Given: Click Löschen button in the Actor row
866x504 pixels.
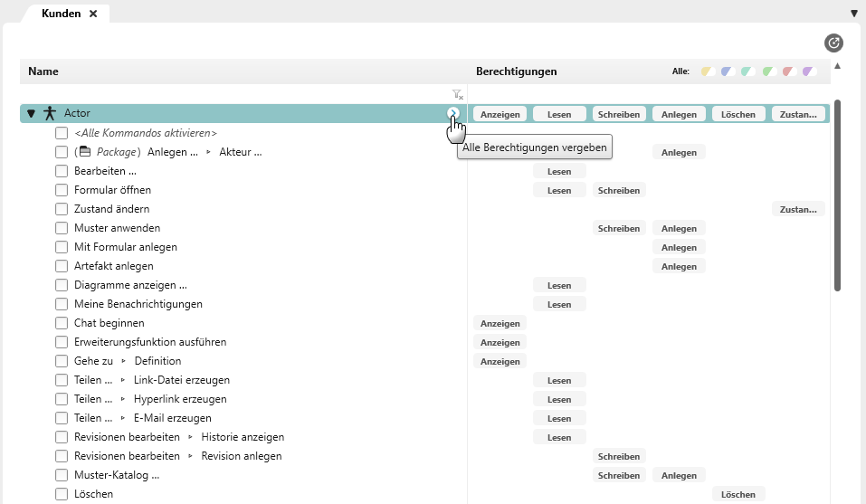Looking at the screenshot, I should tap(739, 114).
